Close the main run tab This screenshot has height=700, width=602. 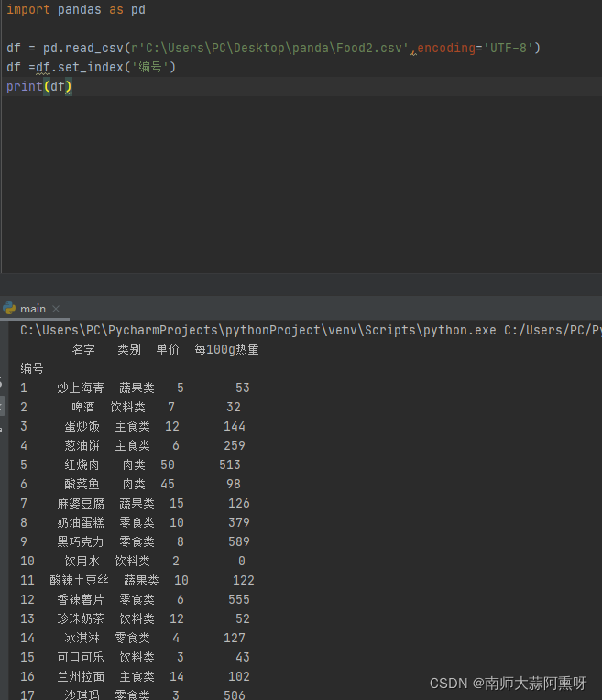[56, 309]
